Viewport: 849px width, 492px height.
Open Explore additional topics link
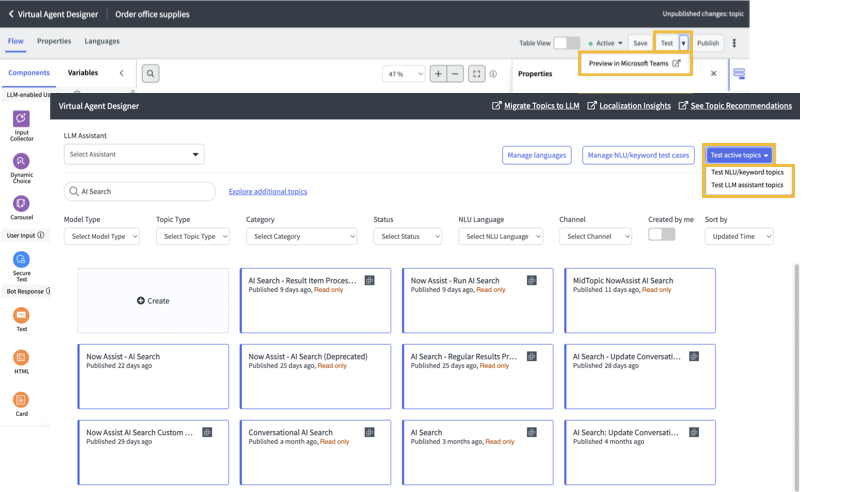(x=267, y=192)
